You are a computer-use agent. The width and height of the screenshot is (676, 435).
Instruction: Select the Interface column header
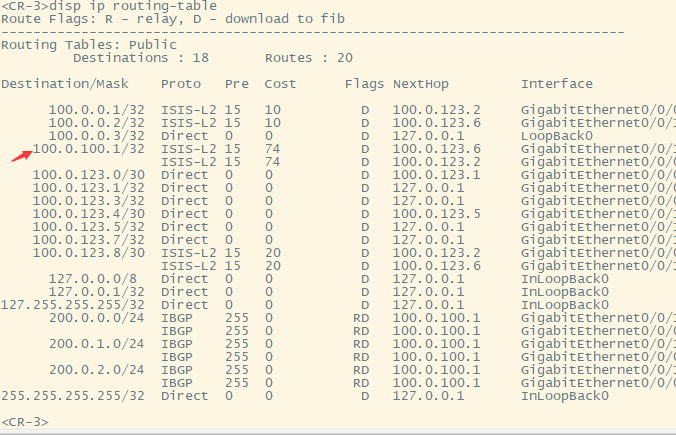point(556,84)
